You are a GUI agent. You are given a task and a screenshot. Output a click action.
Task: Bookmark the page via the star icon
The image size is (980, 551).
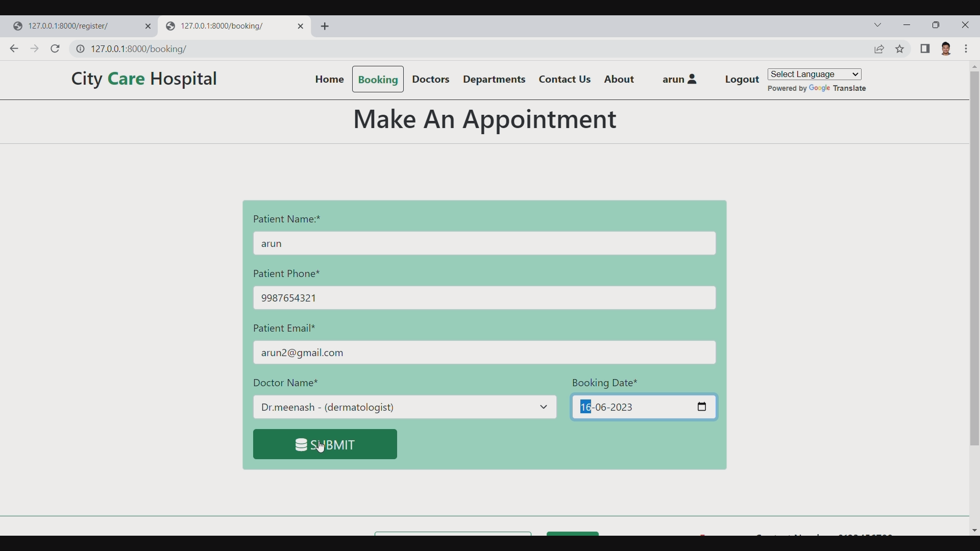(899, 49)
